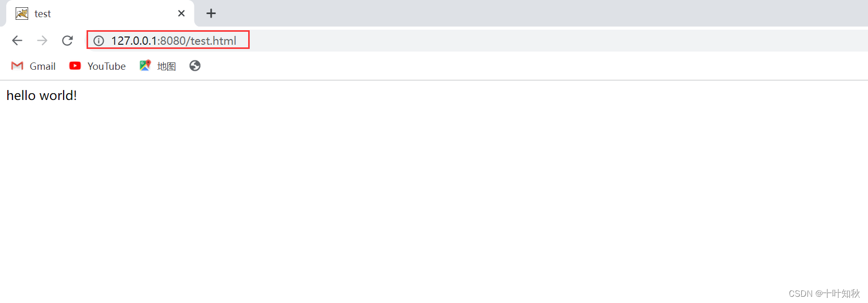868x303 pixels.
Task: Click the 127.0.0.1:8080/test.html URL text
Action: (174, 41)
